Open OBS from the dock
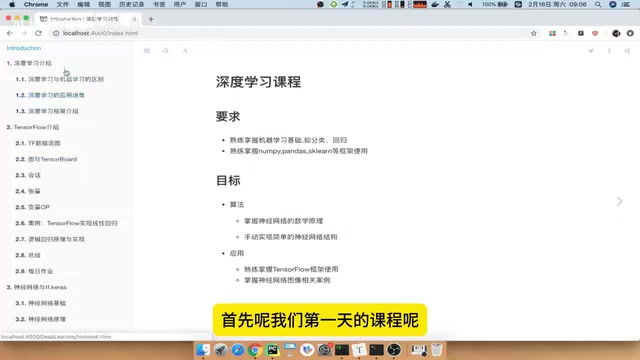 (394, 350)
